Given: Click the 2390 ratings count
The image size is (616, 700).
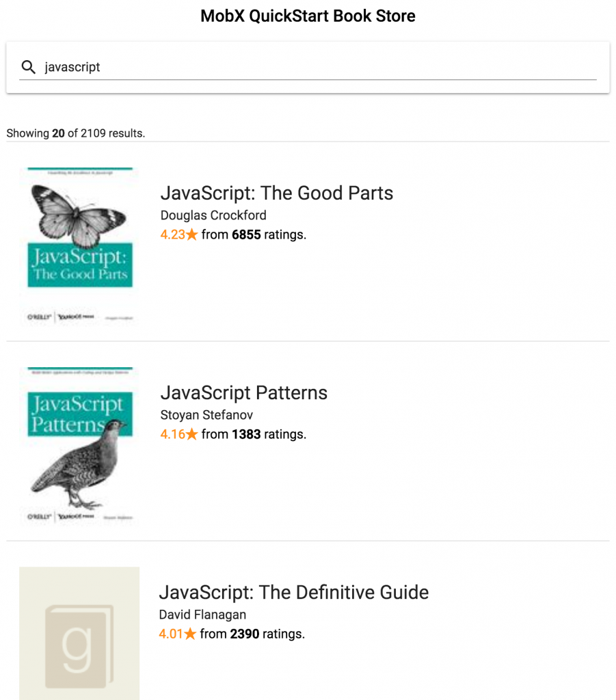Looking at the screenshot, I should pos(245,634).
